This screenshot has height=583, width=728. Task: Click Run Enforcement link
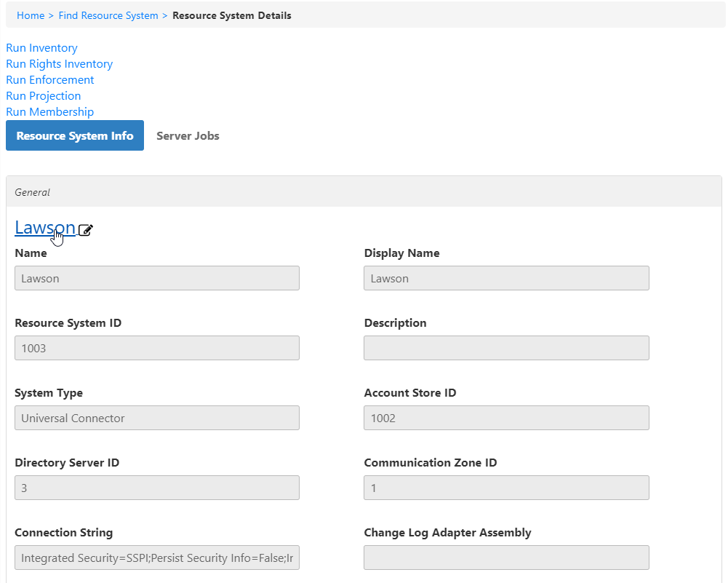[x=50, y=80]
